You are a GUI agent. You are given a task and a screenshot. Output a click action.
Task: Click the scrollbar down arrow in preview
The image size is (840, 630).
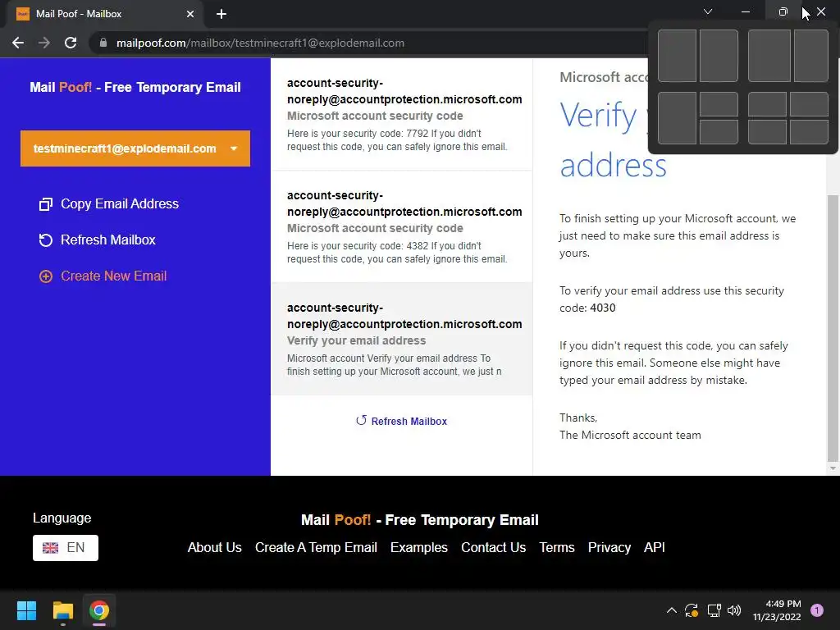pyautogui.click(x=832, y=468)
